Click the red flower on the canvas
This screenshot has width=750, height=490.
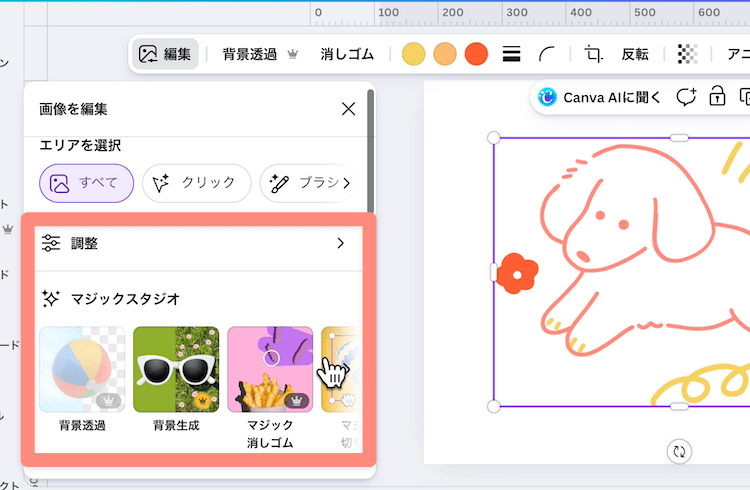(x=517, y=274)
